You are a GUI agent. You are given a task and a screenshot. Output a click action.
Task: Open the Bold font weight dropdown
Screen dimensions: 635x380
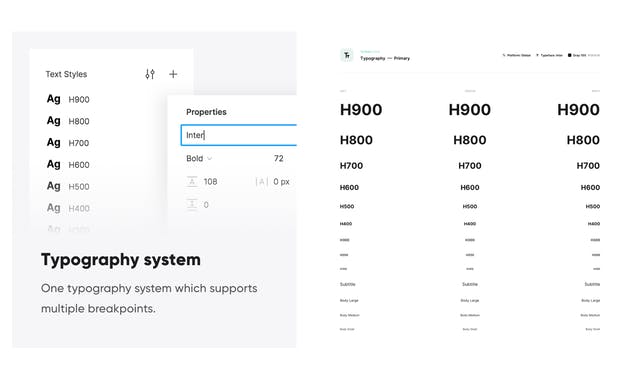pos(199,158)
